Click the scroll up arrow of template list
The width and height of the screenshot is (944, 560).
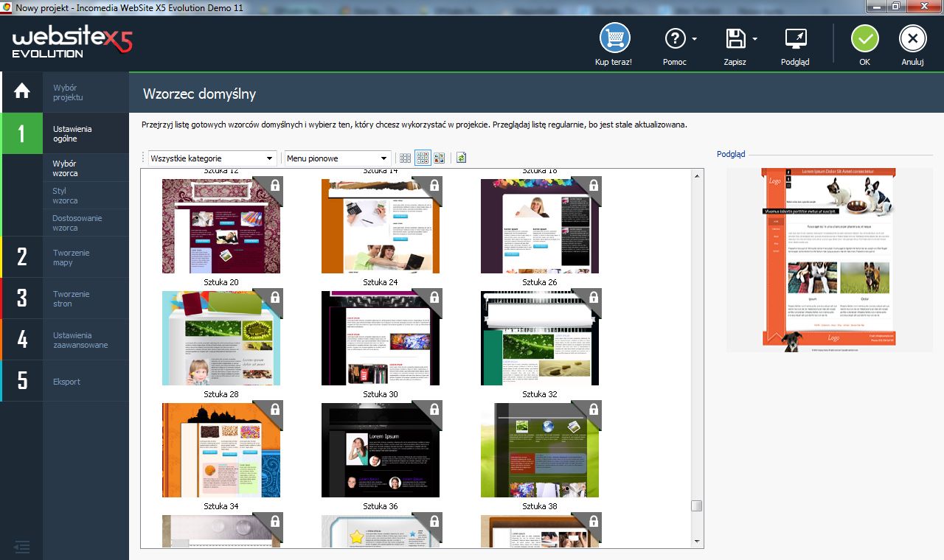697,175
